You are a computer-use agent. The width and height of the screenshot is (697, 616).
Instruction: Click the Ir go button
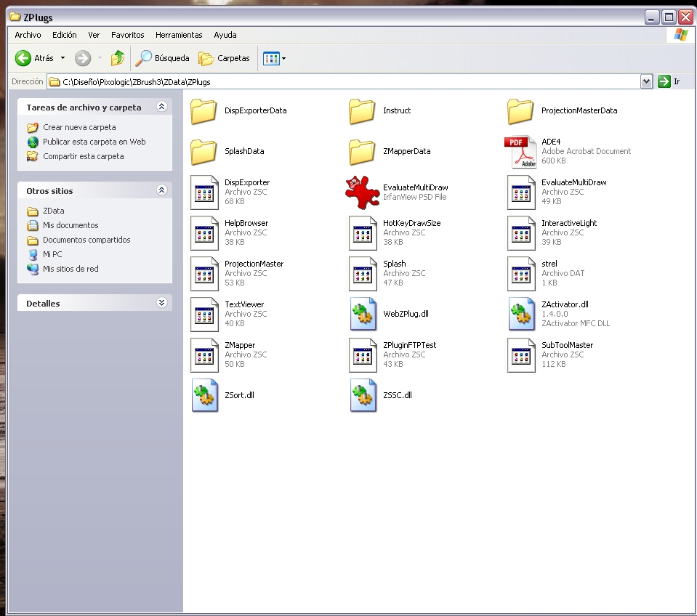point(669,81)
